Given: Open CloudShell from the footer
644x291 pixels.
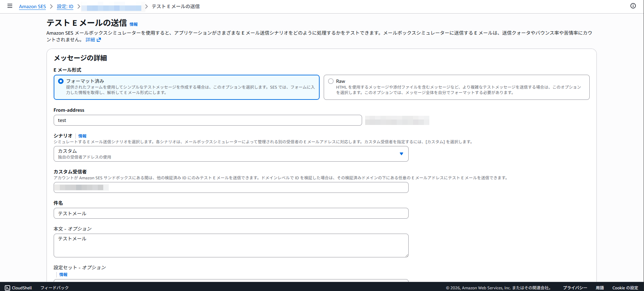Looking at the screenshot, I should 19,288.
